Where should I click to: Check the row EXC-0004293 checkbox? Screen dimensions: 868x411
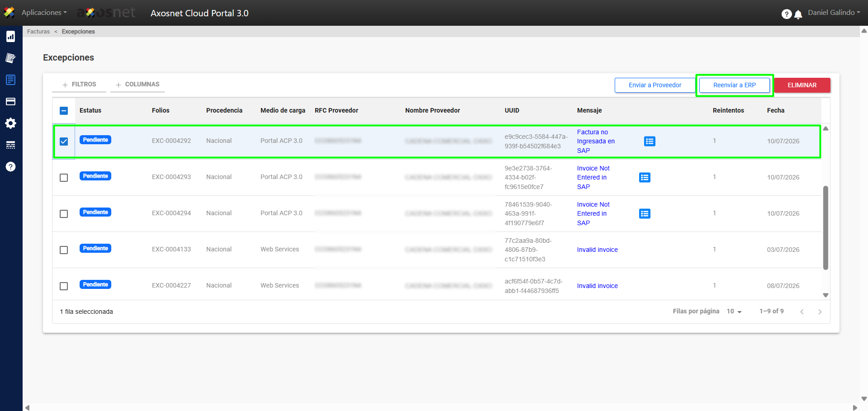point(64,178)
